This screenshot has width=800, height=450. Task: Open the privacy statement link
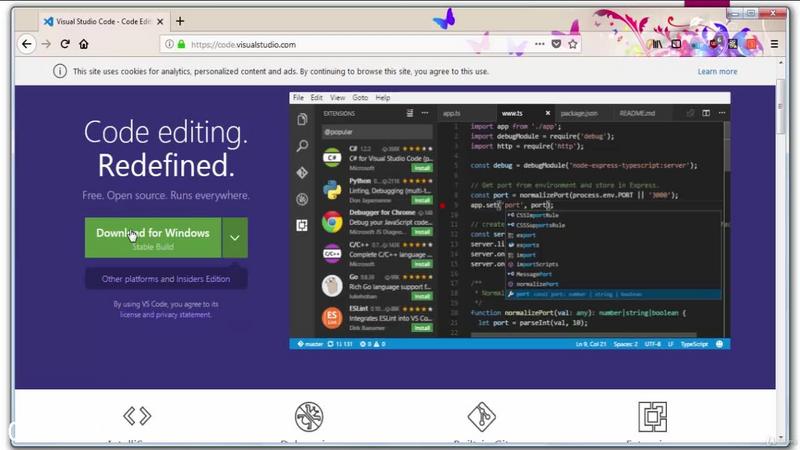point(184,315)
